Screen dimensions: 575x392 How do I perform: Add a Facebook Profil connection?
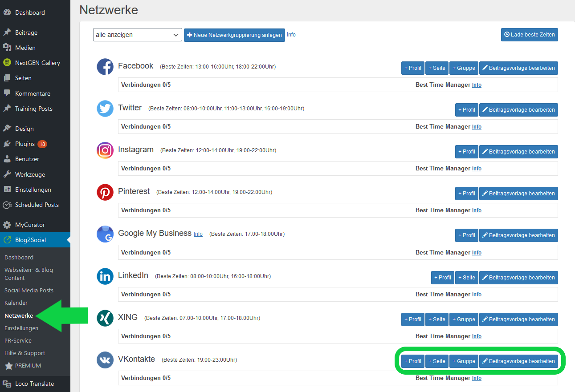pos(413,68)
